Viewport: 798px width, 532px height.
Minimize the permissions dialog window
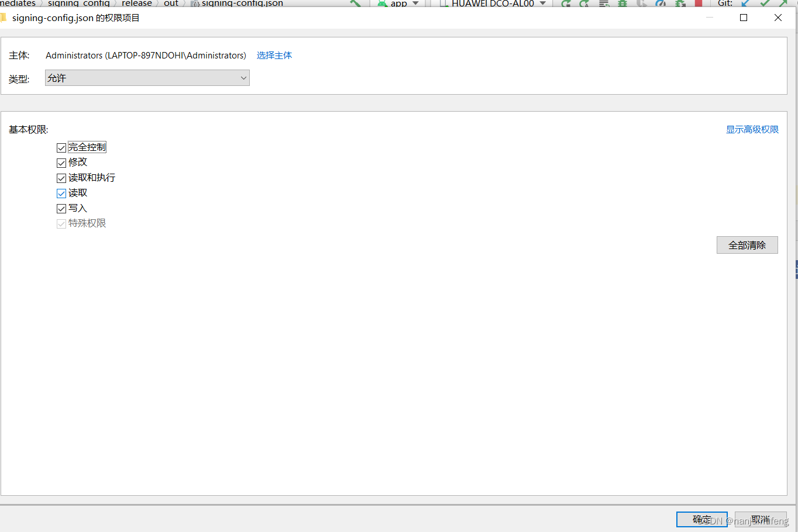[x=710, y=18]
